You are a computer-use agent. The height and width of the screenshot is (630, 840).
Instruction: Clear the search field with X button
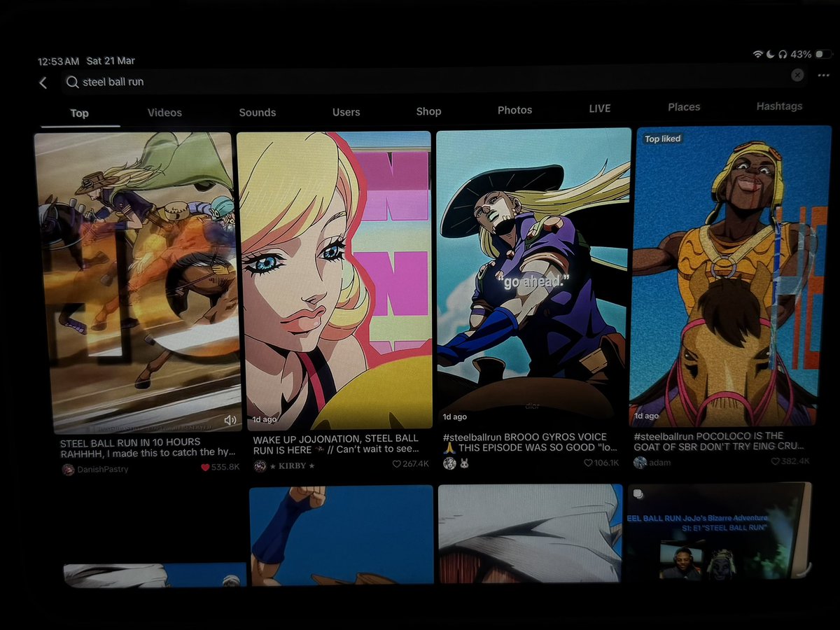tap(797, 75)
